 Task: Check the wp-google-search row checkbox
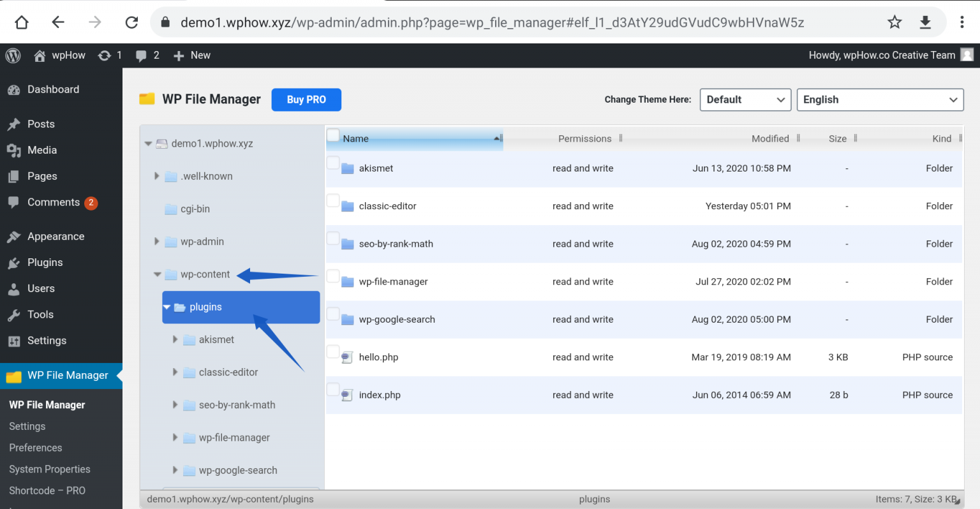(333, 314)
